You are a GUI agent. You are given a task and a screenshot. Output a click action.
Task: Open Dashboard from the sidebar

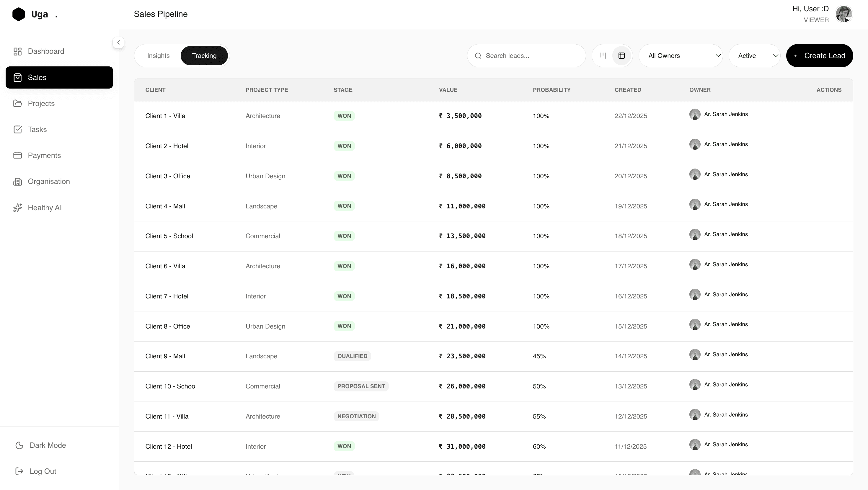[x=46, y=51]
